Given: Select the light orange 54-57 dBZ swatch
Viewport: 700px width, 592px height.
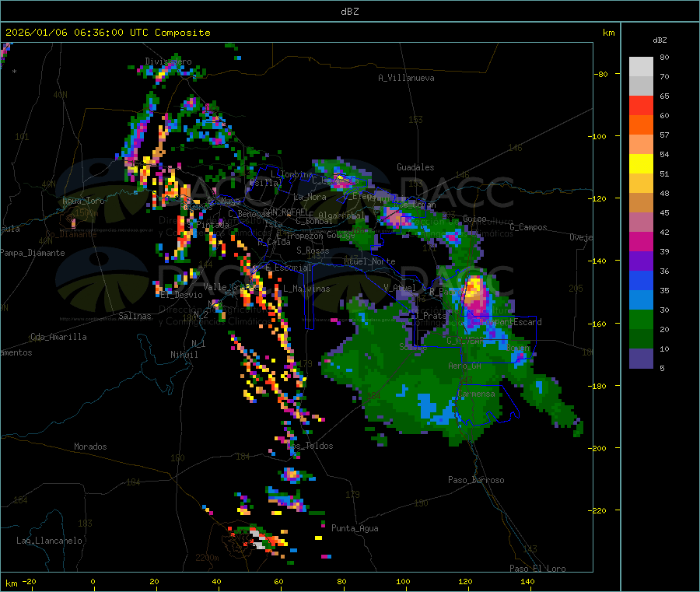Looking at the screenshot, I should (641, 145).
